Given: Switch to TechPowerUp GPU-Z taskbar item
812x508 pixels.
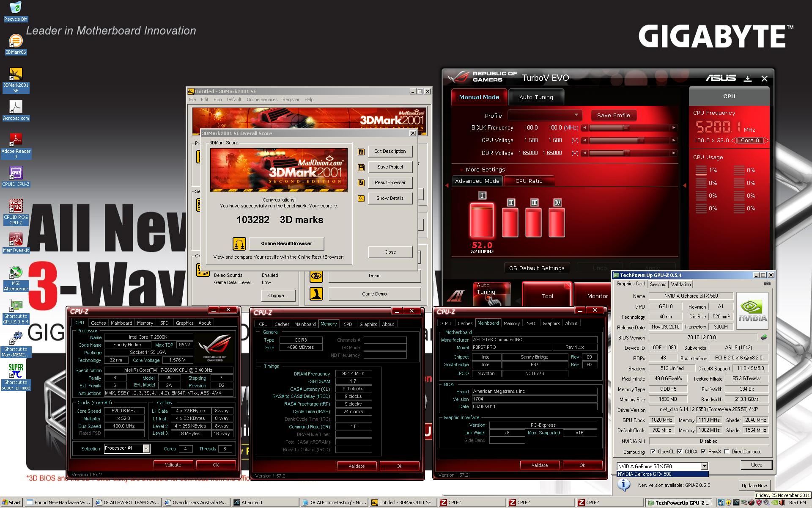Looking at the screenshot, I should pos(679,503).
